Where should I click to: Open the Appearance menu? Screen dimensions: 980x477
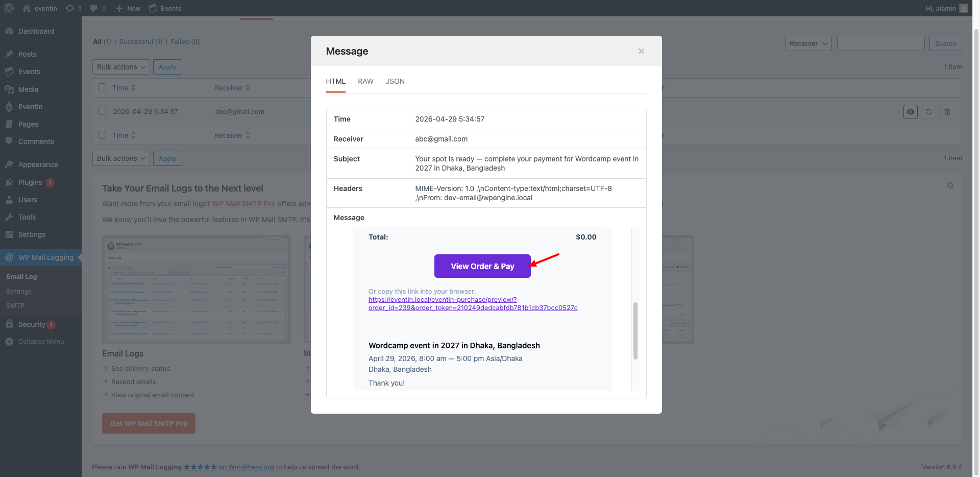37,164
